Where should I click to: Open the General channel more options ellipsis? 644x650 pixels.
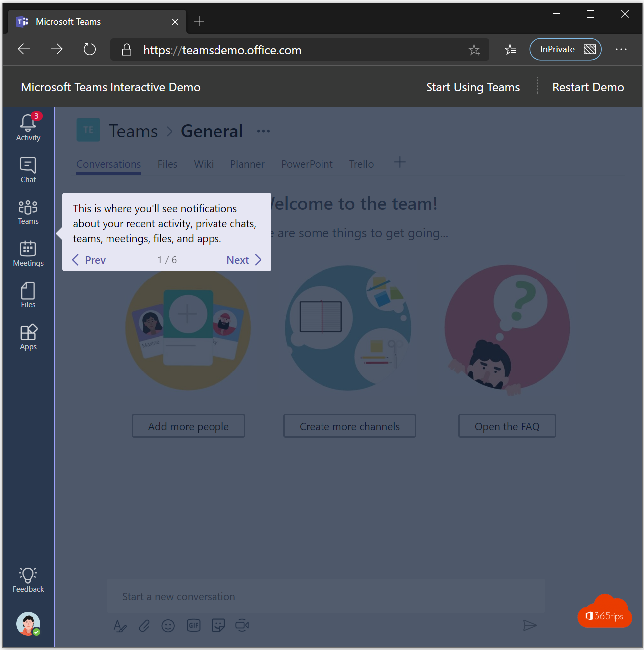pyautogui.click(x=263, y=131)
